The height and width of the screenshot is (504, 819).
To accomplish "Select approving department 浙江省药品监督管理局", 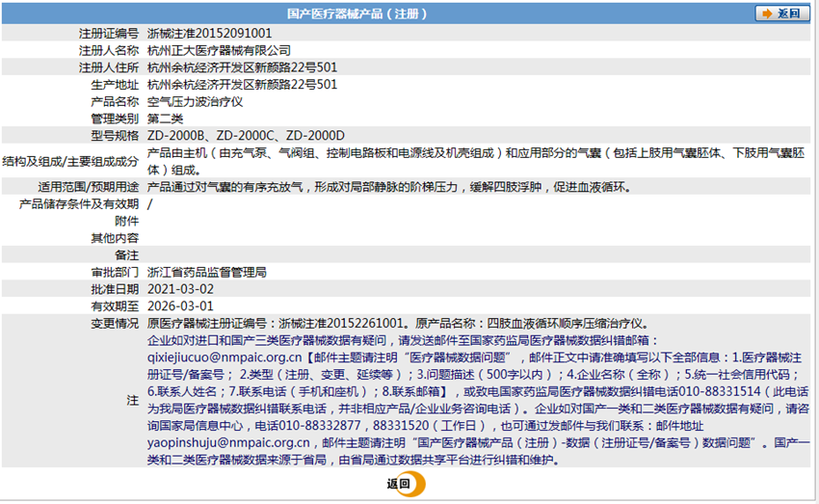I will [x=207, y=272].
